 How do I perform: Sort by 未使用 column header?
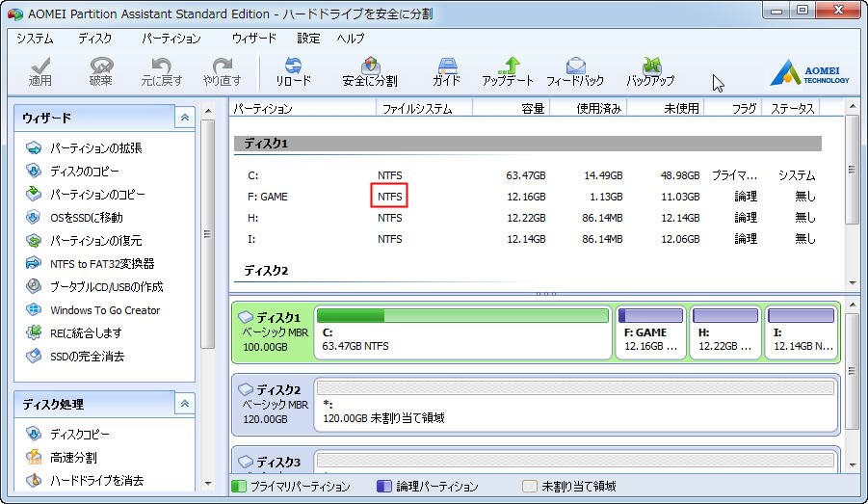coord(665,108)
